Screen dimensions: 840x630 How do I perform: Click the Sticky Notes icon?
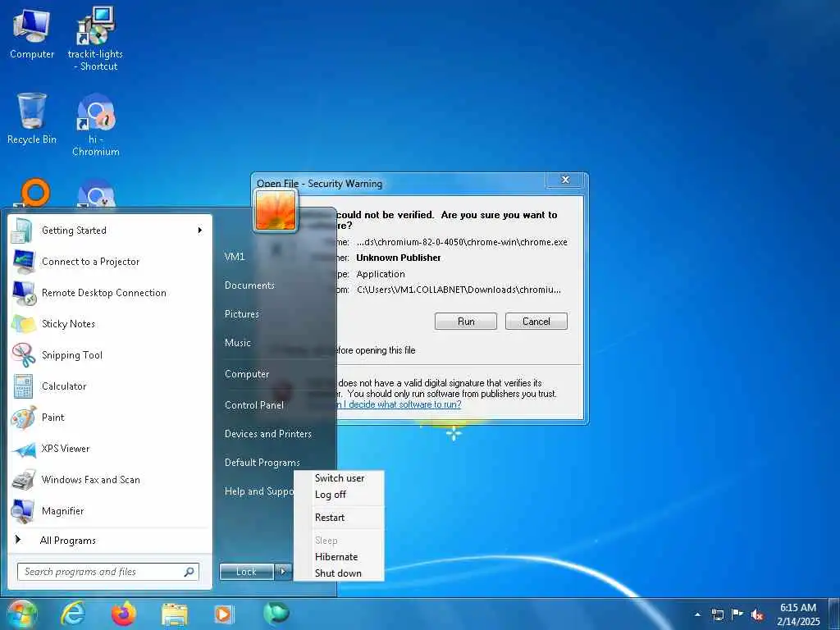24,323
